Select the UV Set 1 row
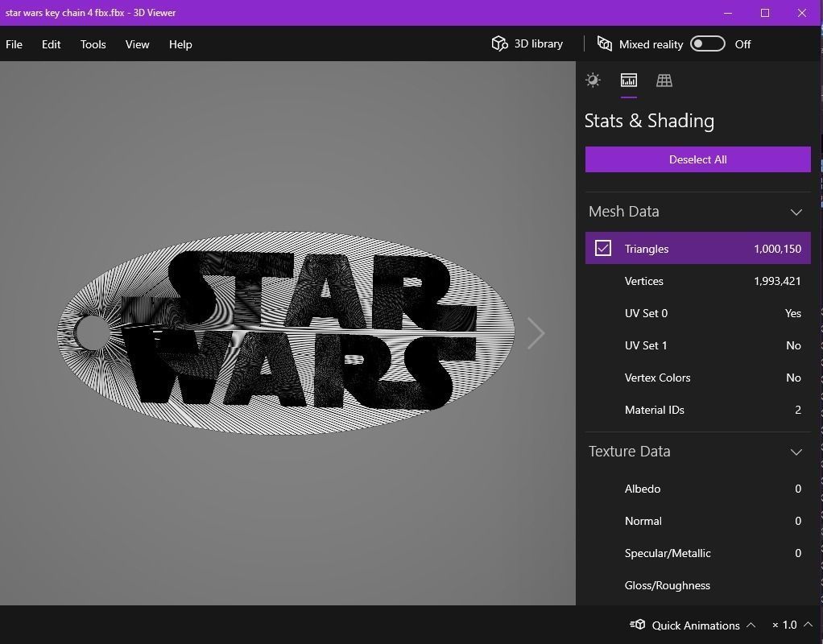Screen dimensions: 823x644 pyautogui.click(x=697, y=345)
